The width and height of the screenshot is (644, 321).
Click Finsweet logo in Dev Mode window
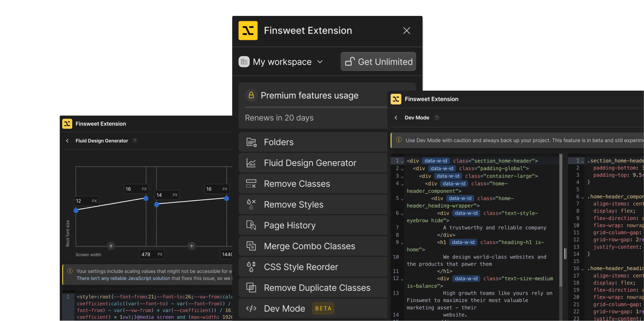(x=396, y=99)
